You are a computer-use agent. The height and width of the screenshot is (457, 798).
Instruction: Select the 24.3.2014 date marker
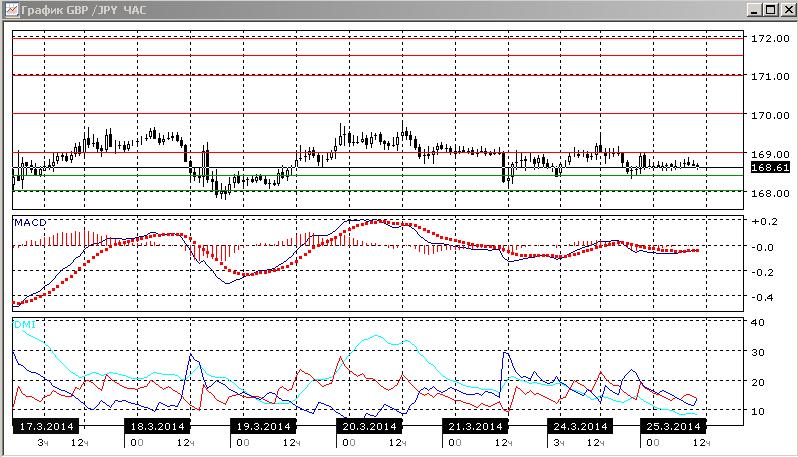pyautogui.click(x=580, y=426)
